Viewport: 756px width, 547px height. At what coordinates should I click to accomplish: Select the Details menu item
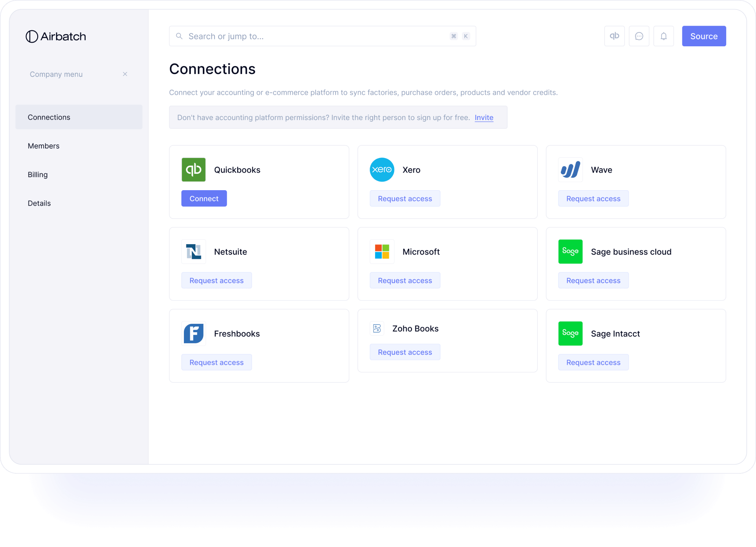pyautogui.click(x=39, y=203)
